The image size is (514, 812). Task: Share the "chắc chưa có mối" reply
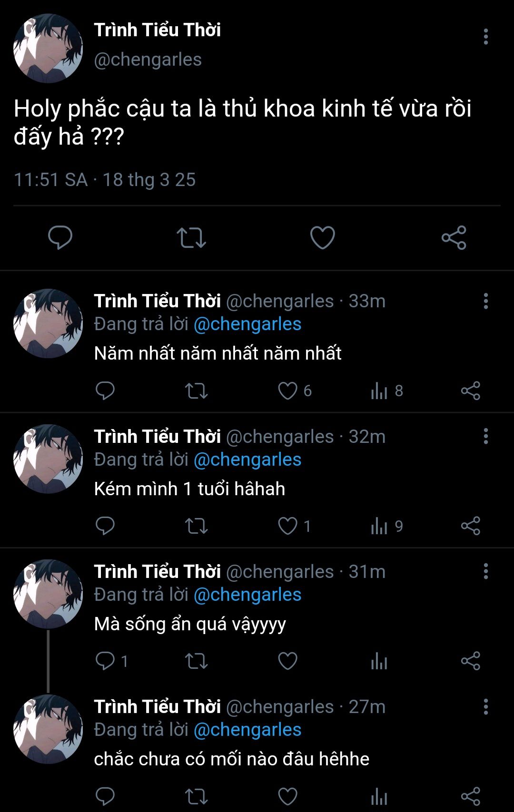coord(470,796)
